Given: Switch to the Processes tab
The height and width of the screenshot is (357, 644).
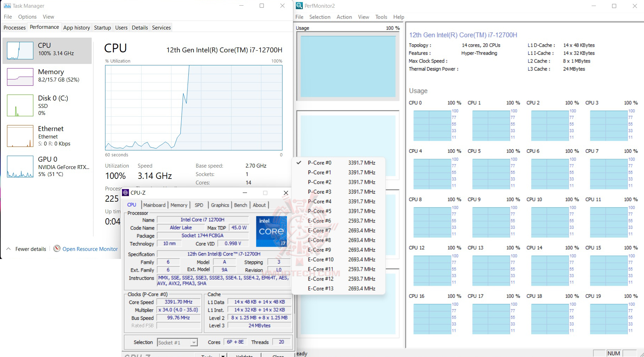Looking at the screenshot, I should pos(15,27).
